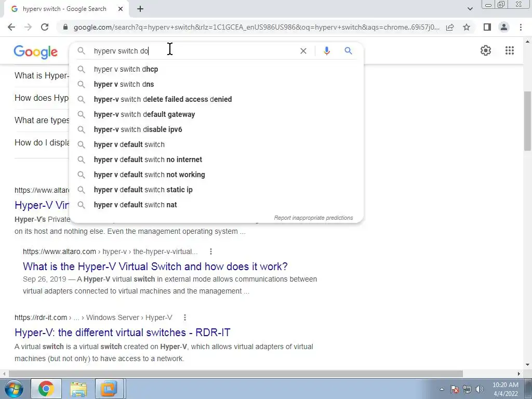532x399 pixels.
Task: Click the browser forward arrow
Action: click(x=28, y=27)
